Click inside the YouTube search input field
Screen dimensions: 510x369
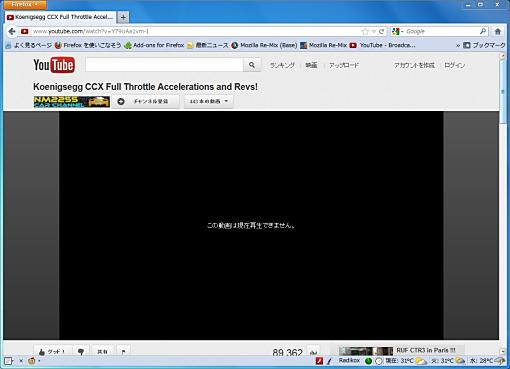(x=164, y=65)
